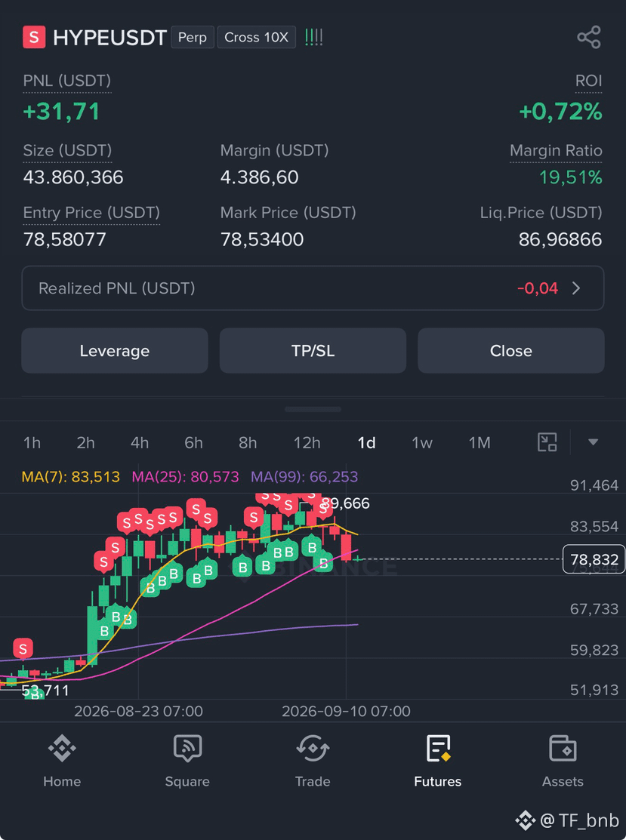Select the 1w chart interval
This screenshot has width=626, height=840.
click(x=422, y=442)
